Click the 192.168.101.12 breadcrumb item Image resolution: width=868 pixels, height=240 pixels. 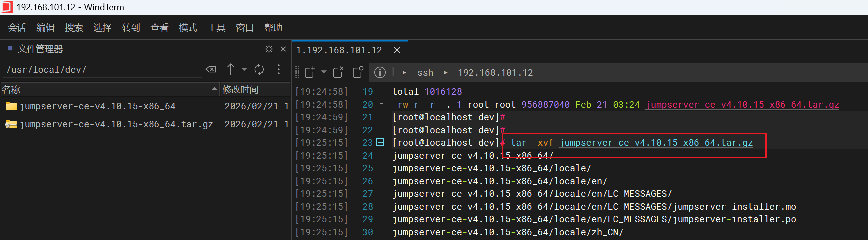pos(495,73)
